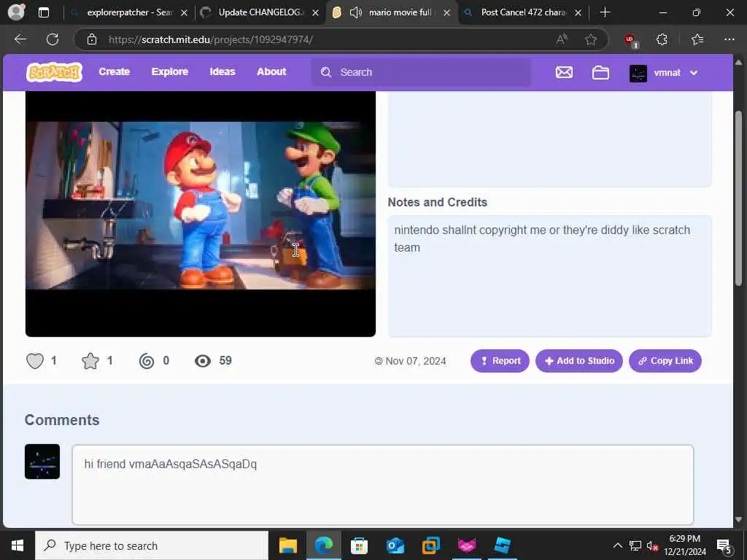
Task: Click the page vertical scrollbar
Action: pos(738,198)
